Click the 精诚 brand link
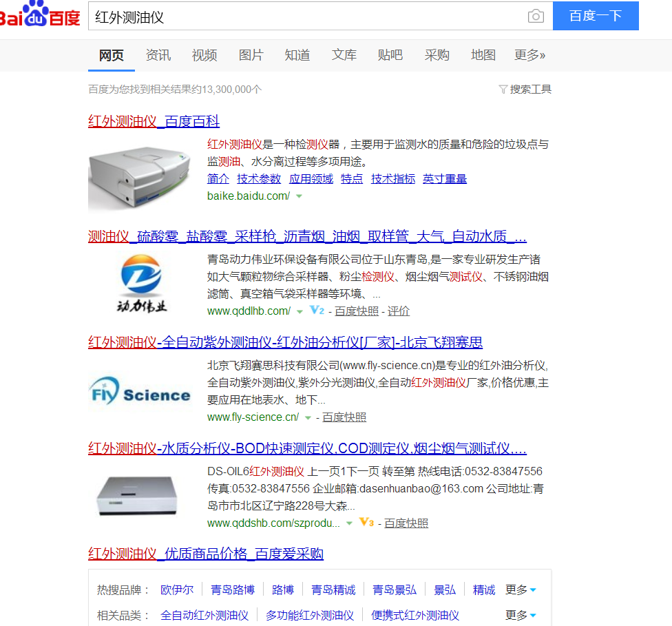This screenshot has width=672, height=626. 484,590
